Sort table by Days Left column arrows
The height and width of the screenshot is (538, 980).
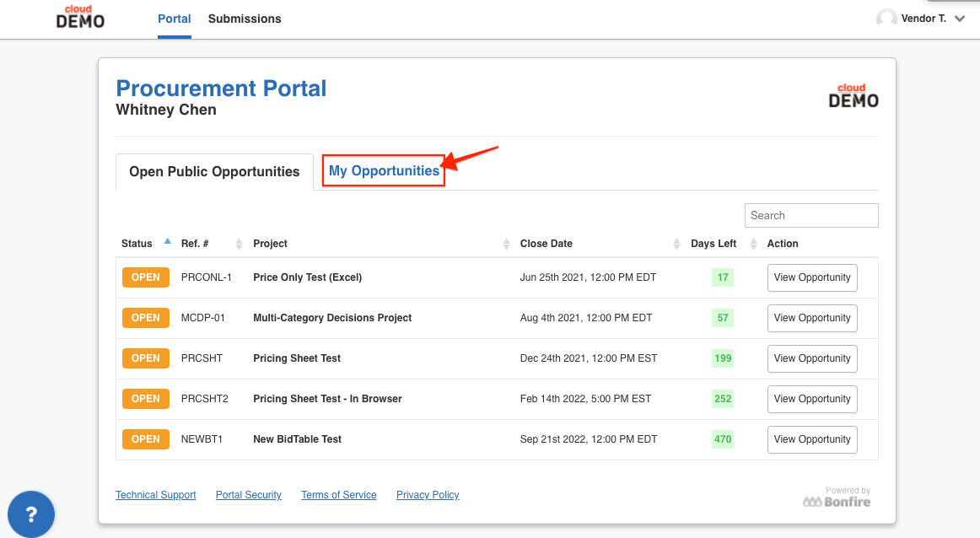click(x=753, y=244)
